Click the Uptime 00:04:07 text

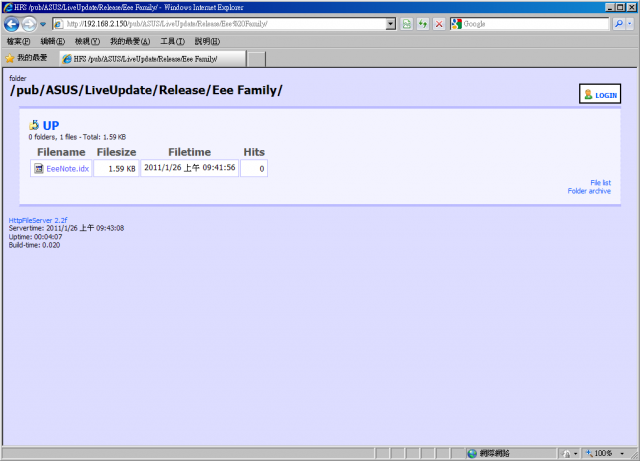click(36, 236)
